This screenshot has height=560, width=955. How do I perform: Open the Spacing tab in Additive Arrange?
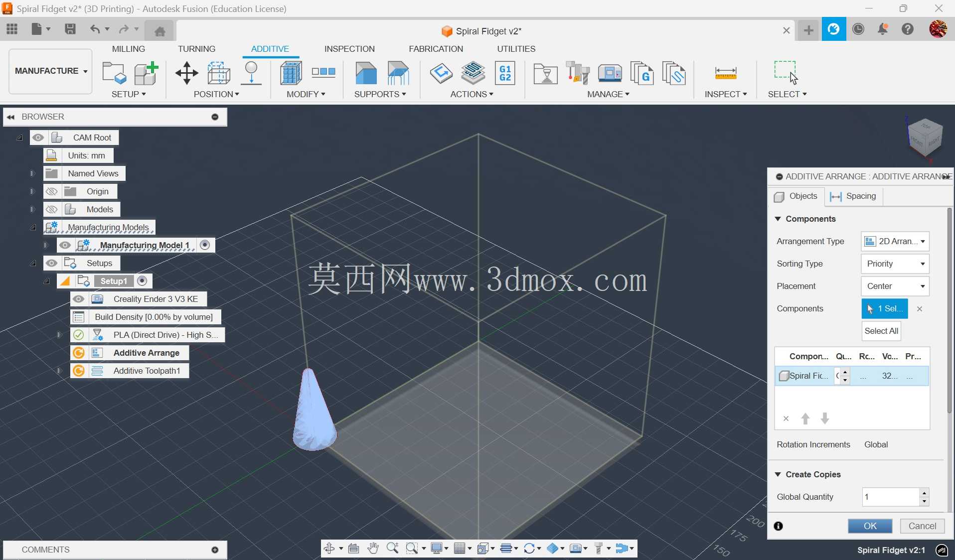coord(853,196)
